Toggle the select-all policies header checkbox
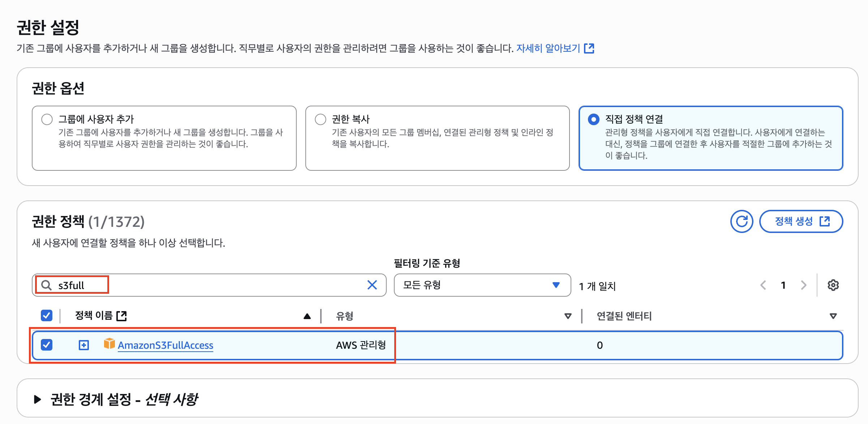 (47, 315)
